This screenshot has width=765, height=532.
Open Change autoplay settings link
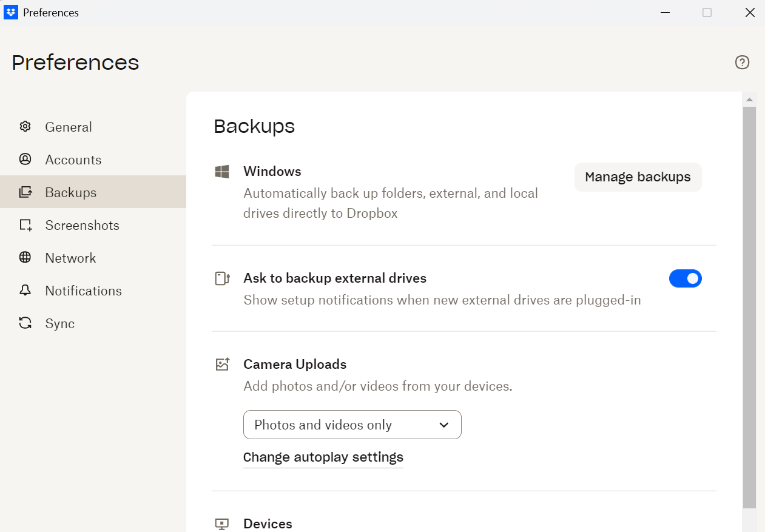coord(323,457)
